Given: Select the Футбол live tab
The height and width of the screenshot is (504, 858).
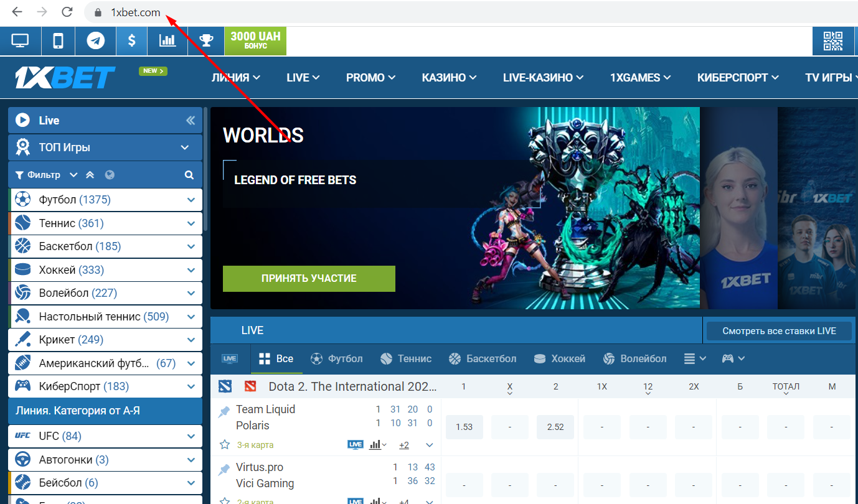Looking at the screenshot, I should coord(337,359).
